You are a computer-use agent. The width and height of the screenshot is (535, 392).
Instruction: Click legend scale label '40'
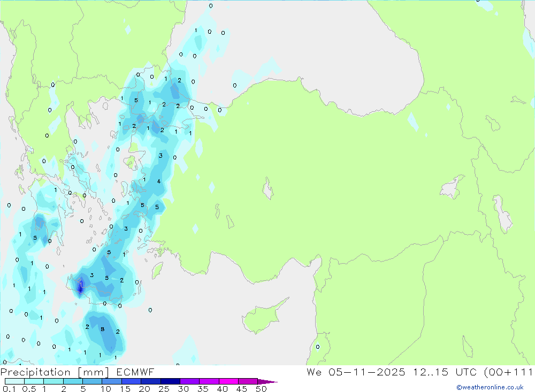click(x=222, y=389)
